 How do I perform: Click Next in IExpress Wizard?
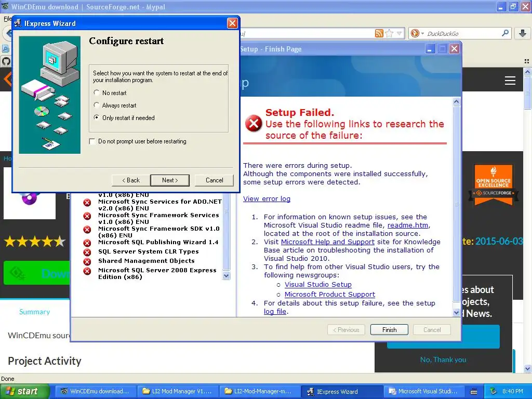coord(170,180)
